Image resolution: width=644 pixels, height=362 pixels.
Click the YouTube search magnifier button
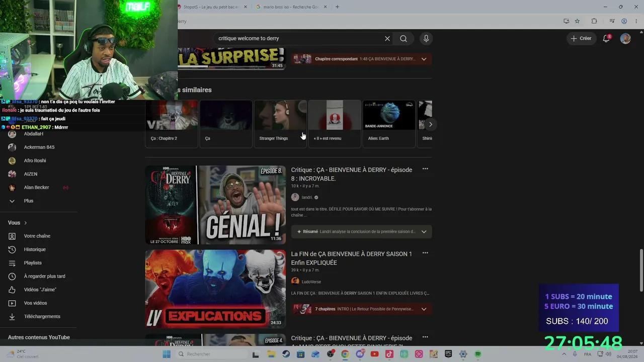404,38
